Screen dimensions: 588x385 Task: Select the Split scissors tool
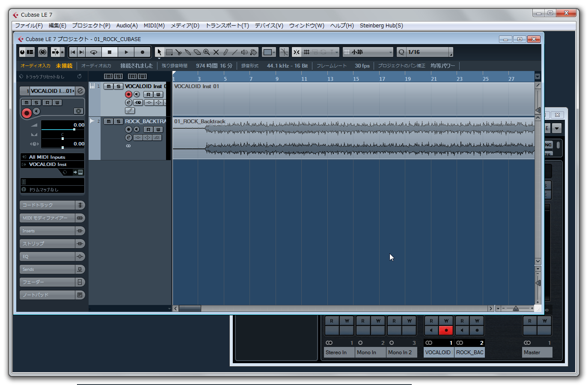(178, 52)
